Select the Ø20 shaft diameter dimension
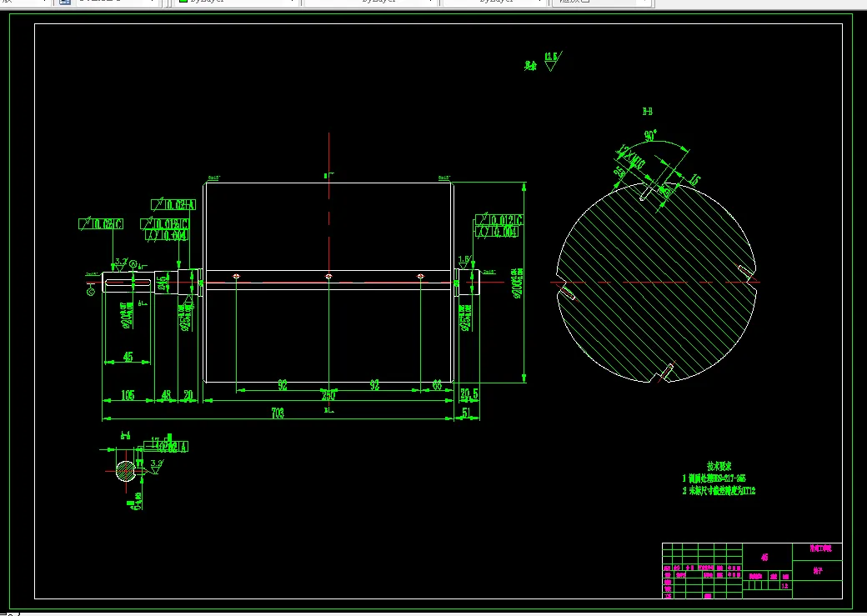 click(126, 314)
